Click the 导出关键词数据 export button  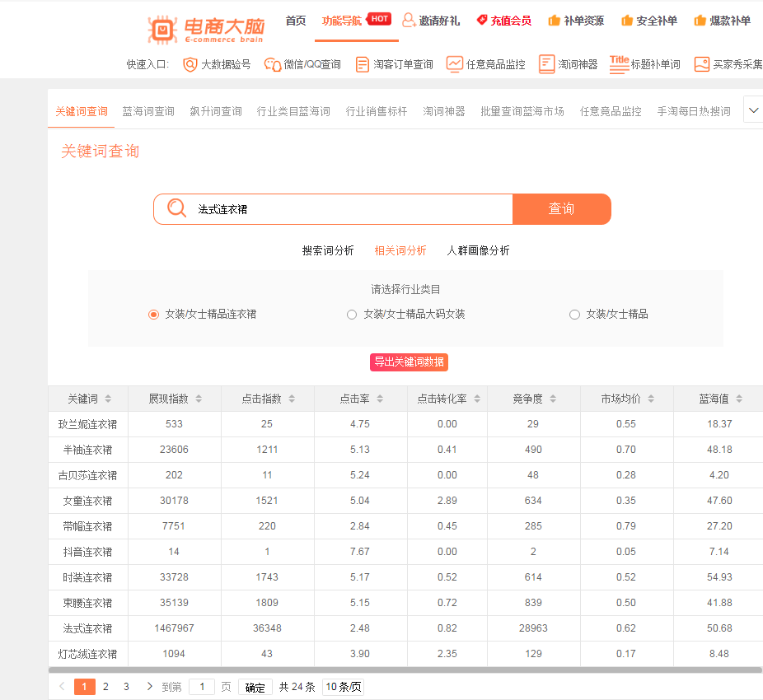point(409,362)
